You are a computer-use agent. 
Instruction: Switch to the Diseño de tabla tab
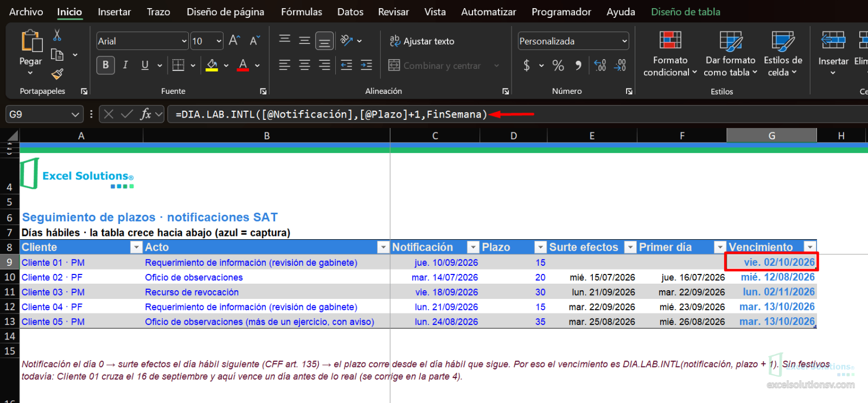coord(686,12)
